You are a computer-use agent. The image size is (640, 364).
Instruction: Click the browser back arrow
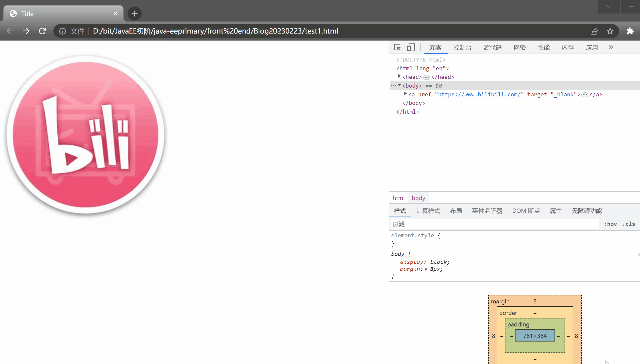10,31
